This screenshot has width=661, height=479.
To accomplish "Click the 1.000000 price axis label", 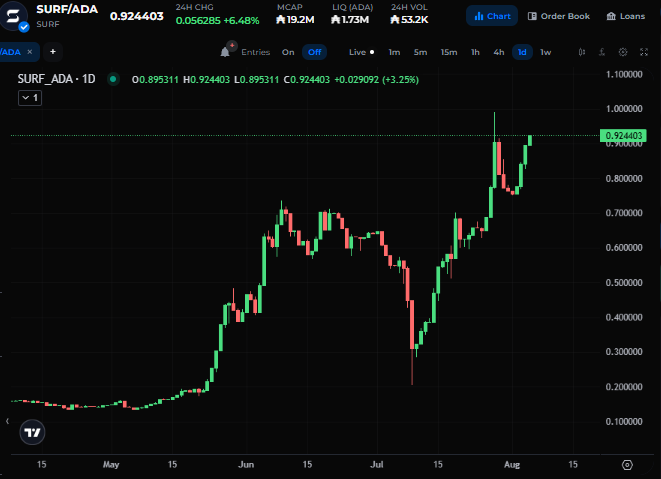I will tap(624, 108).
